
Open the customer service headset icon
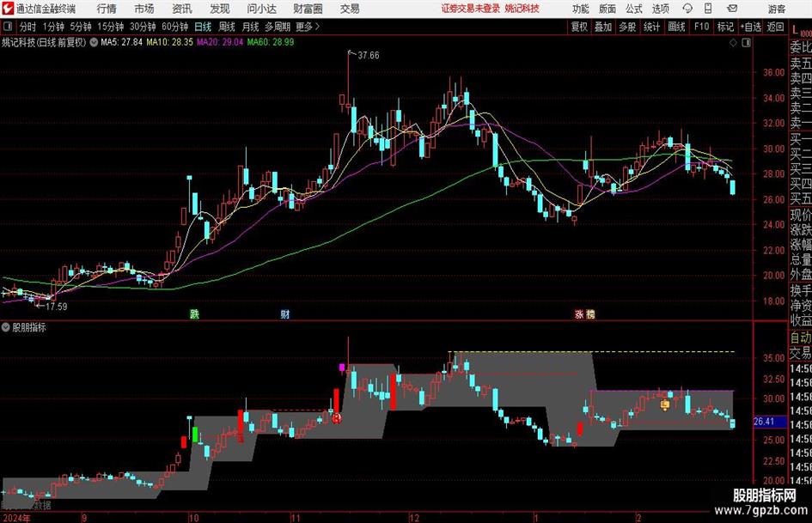pos(687,9)
